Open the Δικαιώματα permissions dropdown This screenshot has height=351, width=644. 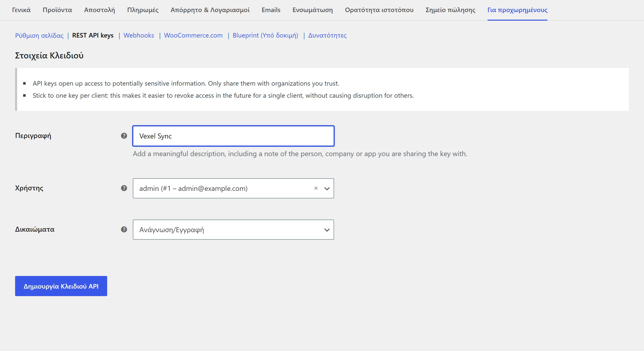pyautogui.click(x=233, y=230)
